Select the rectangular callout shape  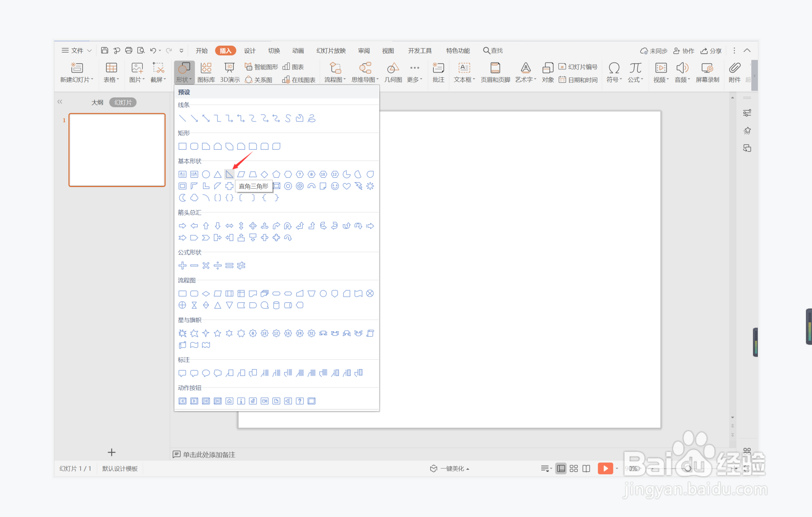(182, 373)
